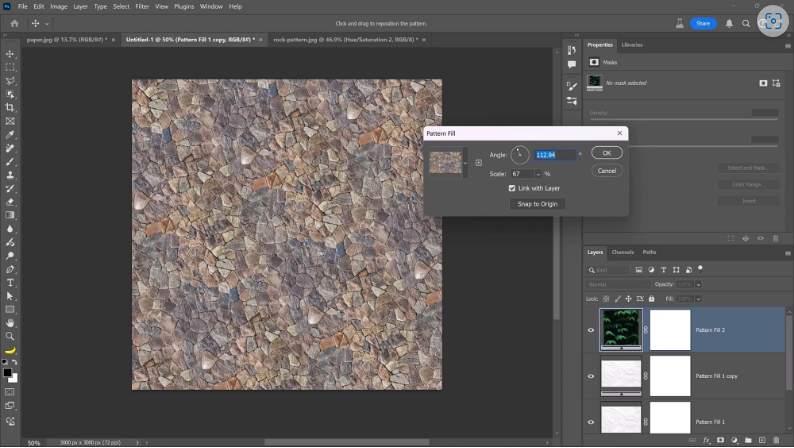Open the Search magnifier in top bar
Image resolution: width=794 pixels, height=448 pixels.
[x=746, y=23]
